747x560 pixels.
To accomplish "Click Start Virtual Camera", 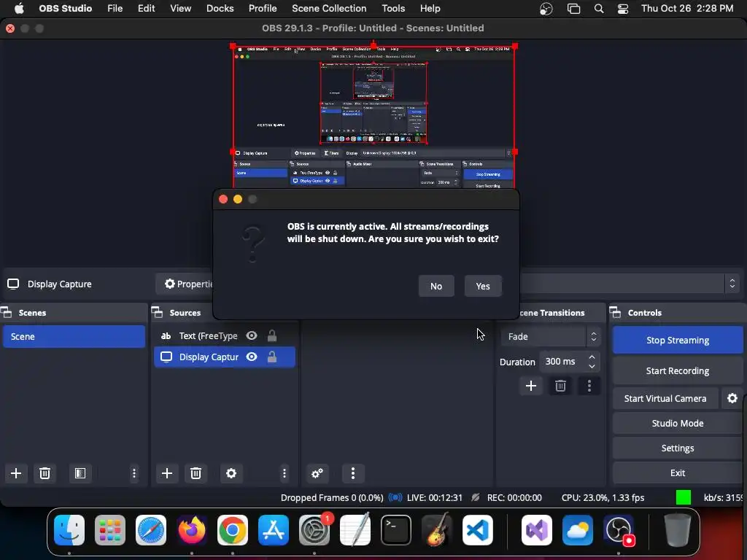I will 665,398.
